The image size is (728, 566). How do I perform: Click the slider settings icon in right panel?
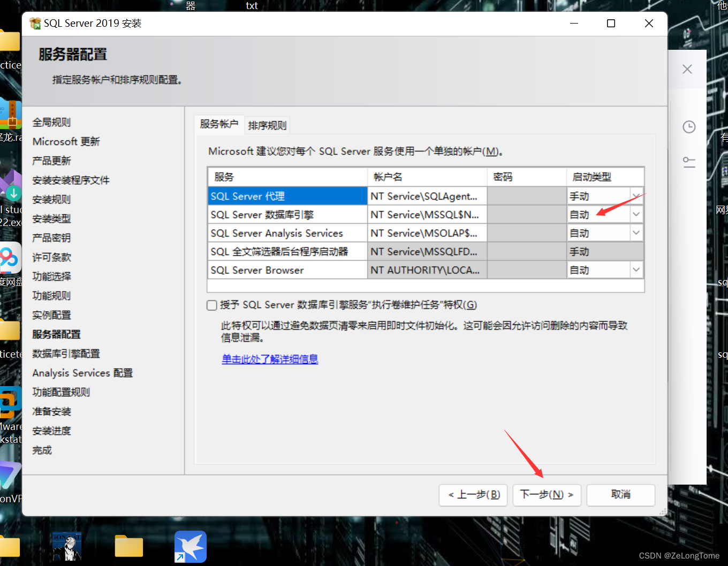tap(689, 162)
